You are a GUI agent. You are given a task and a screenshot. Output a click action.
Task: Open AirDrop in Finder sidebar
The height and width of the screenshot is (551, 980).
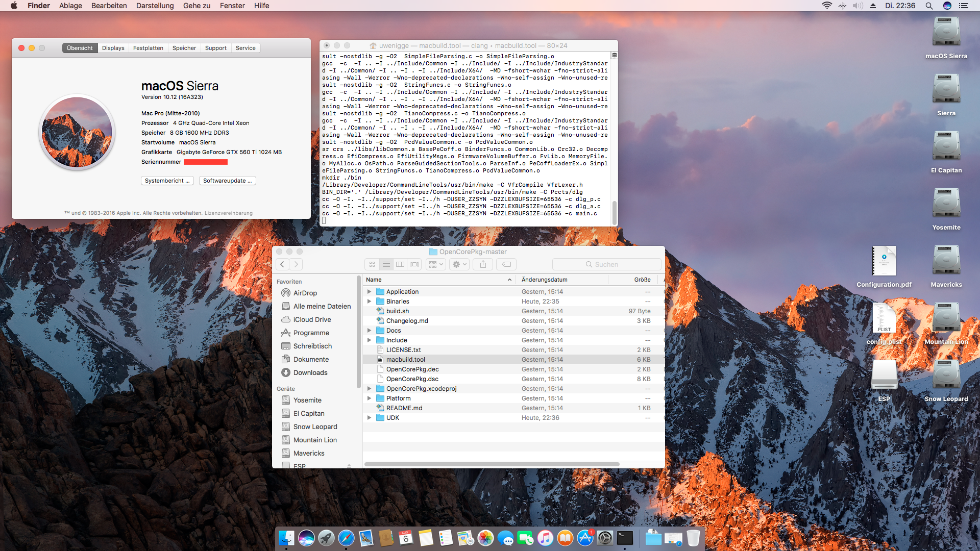click(305, 293)
